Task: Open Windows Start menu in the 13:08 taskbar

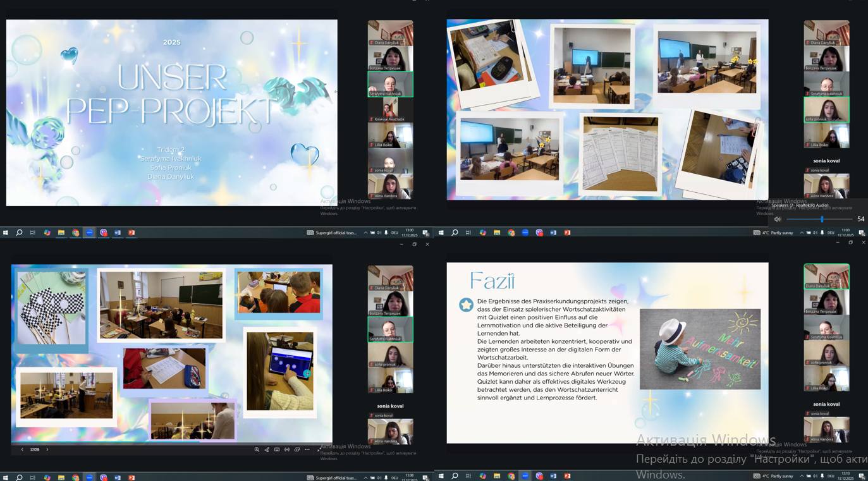Action: (6, 477)
